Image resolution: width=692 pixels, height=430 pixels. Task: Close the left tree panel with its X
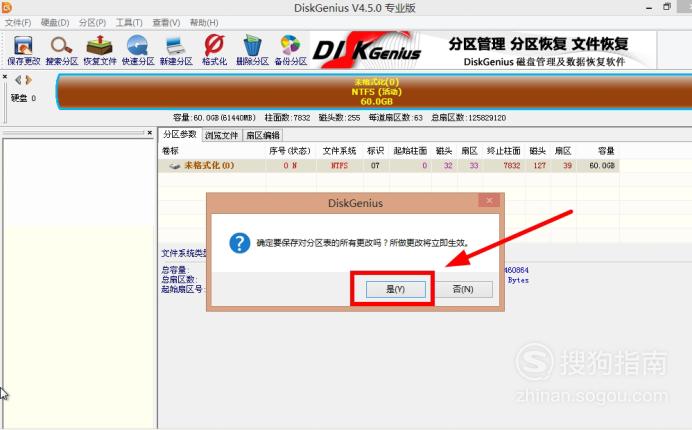point(150,132)
